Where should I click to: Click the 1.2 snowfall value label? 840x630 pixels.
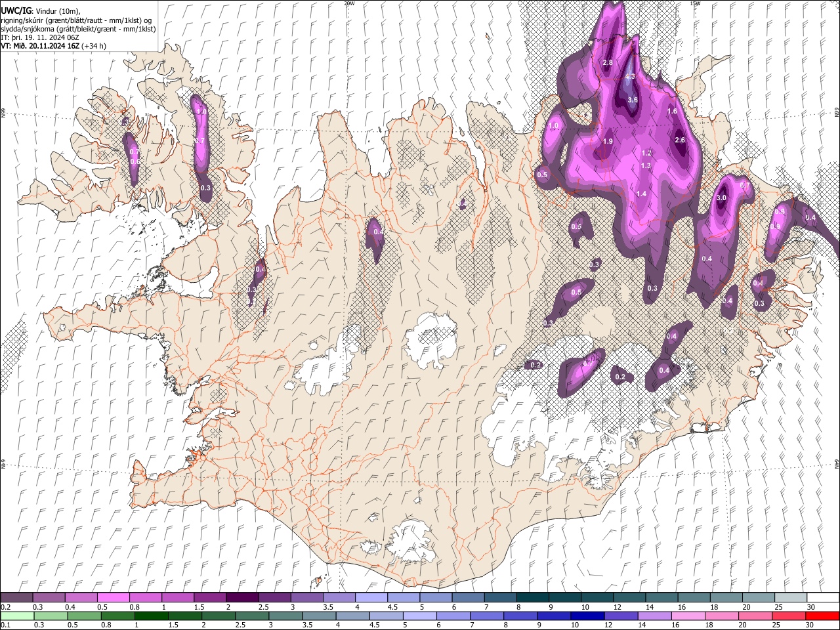[x=646, y=153]
